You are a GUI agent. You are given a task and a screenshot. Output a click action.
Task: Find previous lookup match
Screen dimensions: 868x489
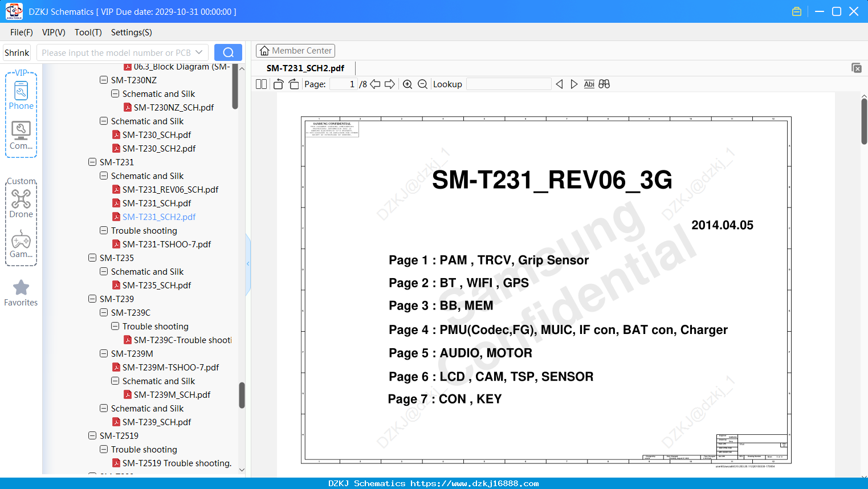point(559,84)
